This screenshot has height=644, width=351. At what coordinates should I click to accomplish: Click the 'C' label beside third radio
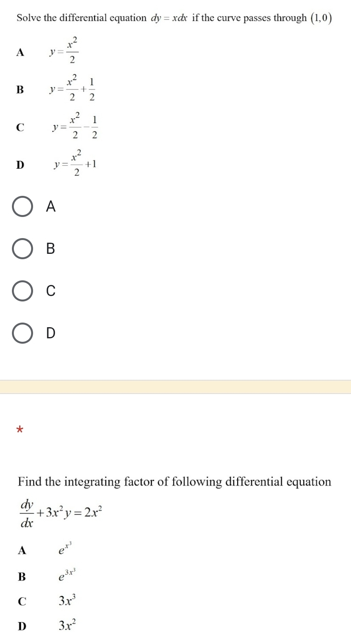(51, 291)
